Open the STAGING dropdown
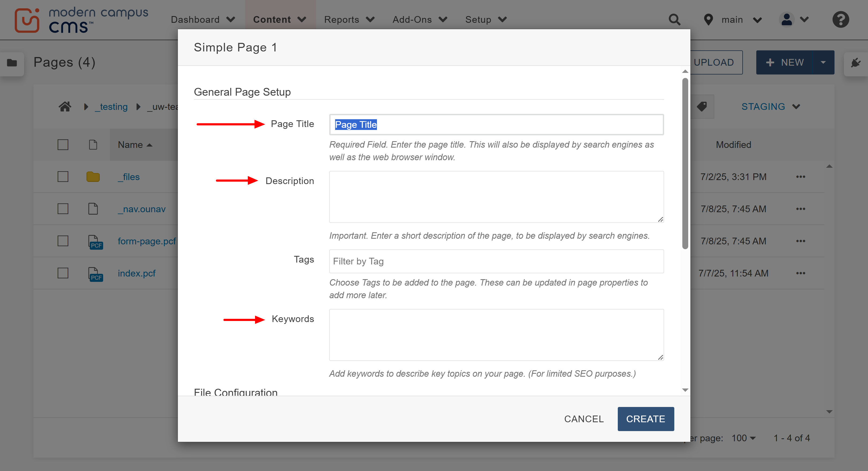The width and height of the screenshot is (868, 471). (771, 106)
